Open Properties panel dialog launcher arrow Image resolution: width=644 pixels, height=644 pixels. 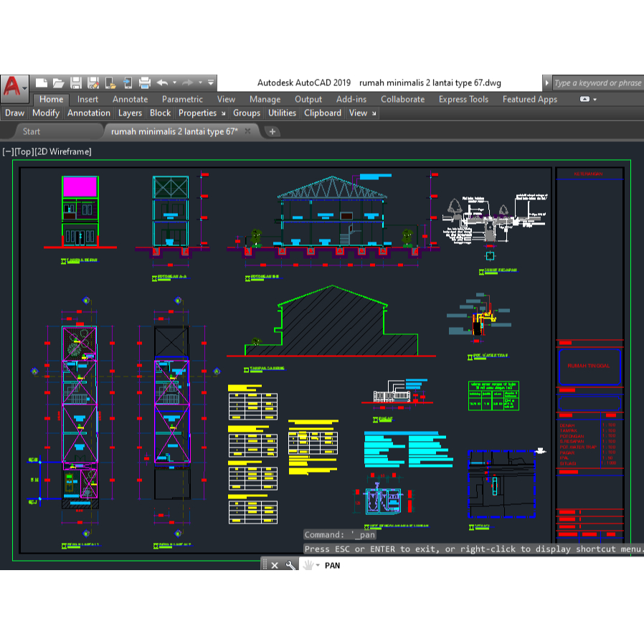[224, 114]
